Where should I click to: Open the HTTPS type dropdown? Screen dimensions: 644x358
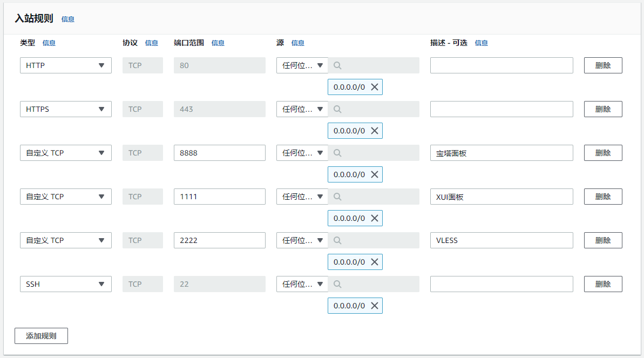tap(65, 109)
